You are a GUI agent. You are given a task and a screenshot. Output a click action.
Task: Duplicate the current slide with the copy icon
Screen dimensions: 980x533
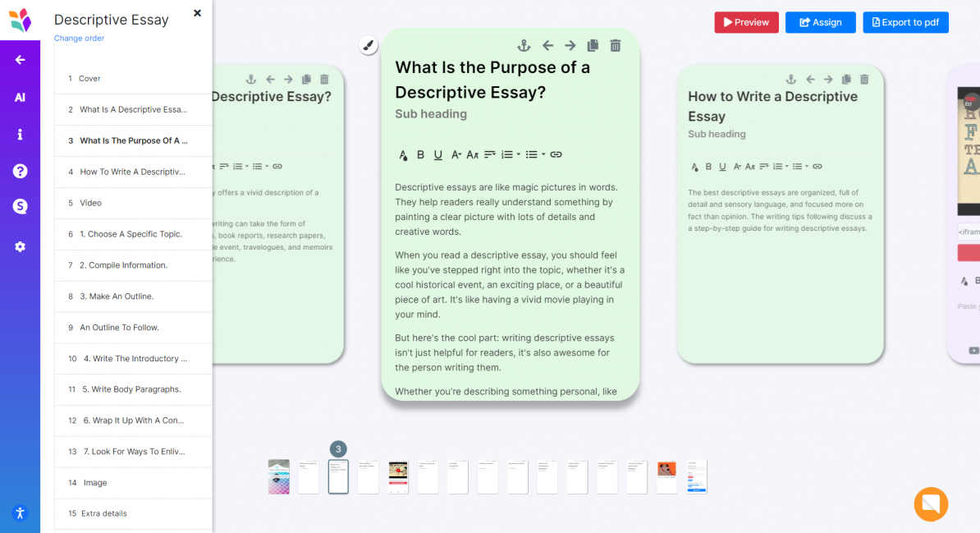(592, 45)
